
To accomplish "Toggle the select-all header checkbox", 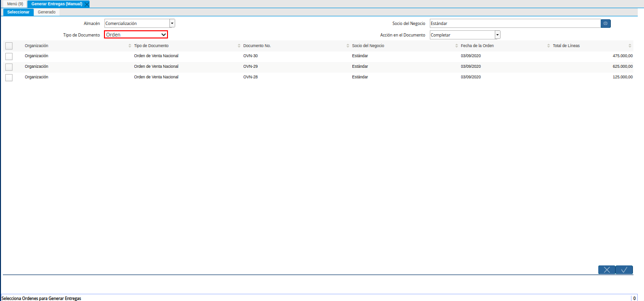I will pyautogui.click(x=9, y=46).
